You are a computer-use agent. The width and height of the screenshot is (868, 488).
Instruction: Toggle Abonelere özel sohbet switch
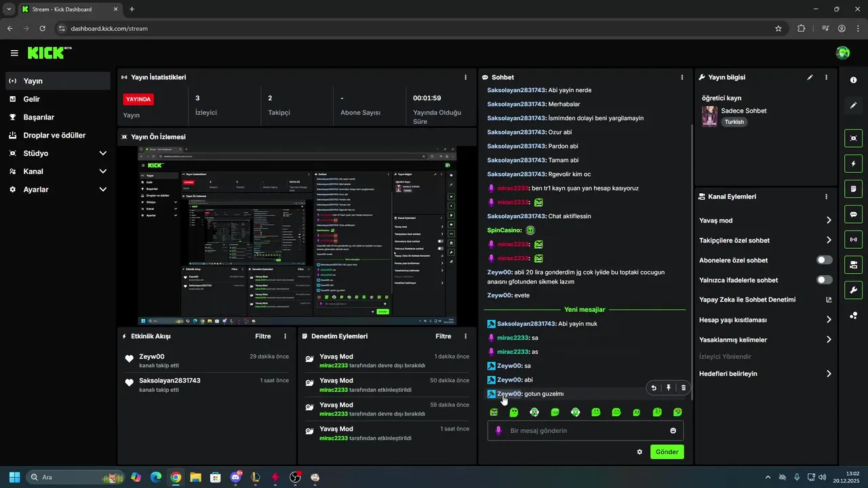(x=825, y=260)
